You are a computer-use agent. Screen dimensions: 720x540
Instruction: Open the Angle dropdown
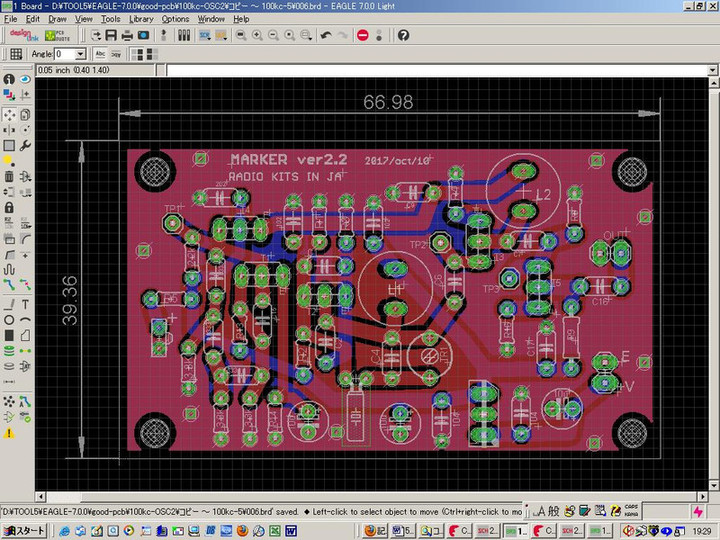click(82, 54)
